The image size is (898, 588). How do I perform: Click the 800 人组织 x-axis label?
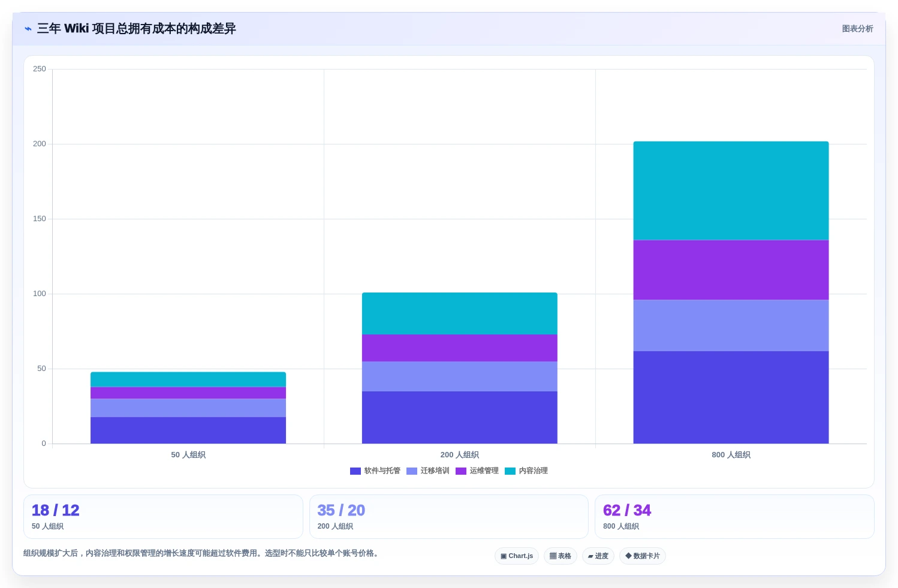pyautogui.click(x=731, y=455)
